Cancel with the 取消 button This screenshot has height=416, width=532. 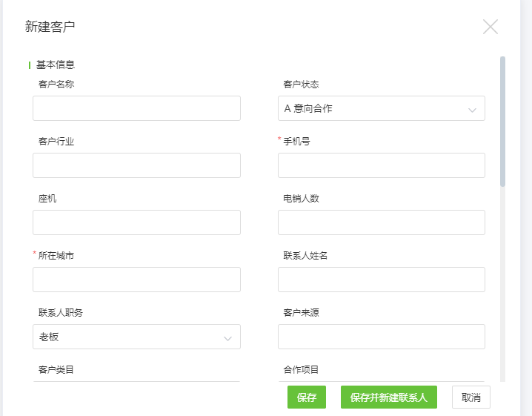coord(471,397)
